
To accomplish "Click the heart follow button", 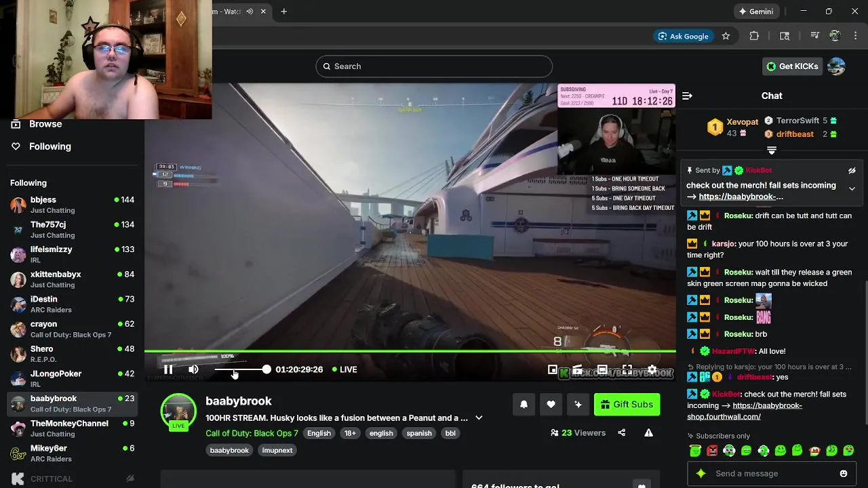I will pyautogui.click(x=551, y=405).
